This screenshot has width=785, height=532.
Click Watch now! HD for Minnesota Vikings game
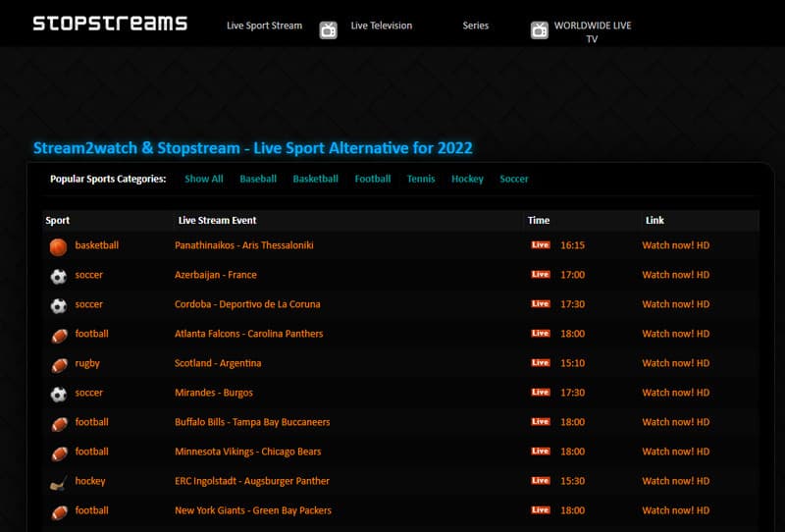(x=675, y=452)
